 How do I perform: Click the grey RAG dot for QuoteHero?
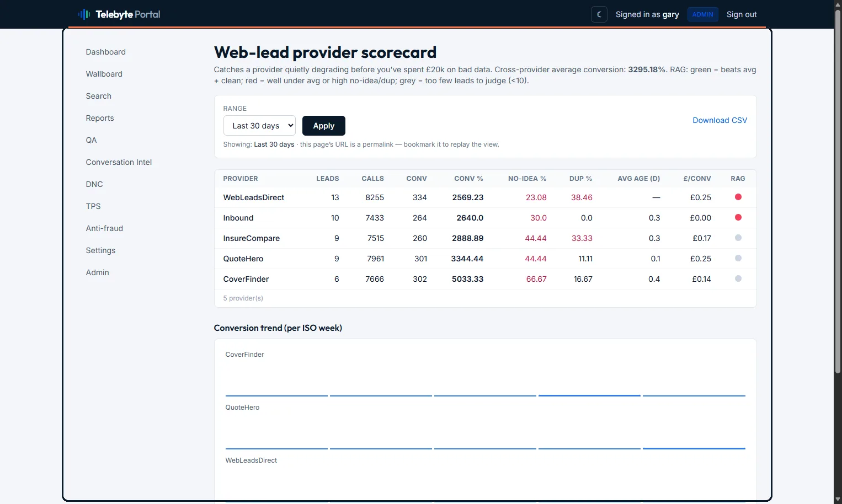[738, 258]
